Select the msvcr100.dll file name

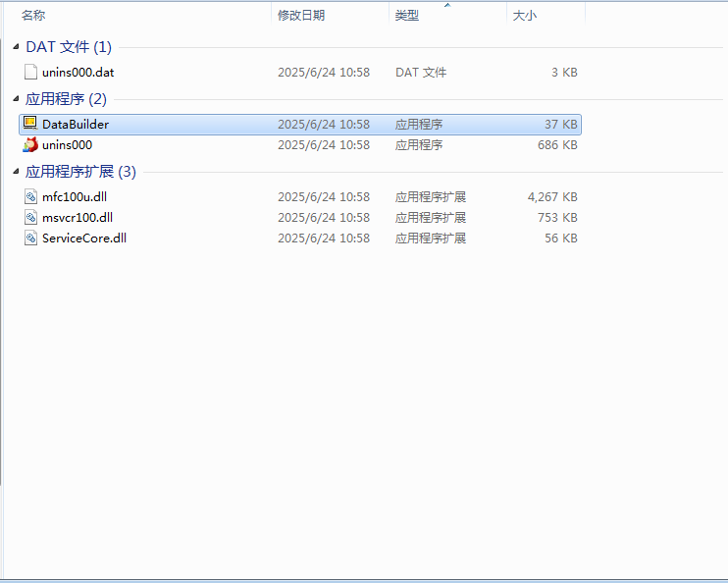77,217
